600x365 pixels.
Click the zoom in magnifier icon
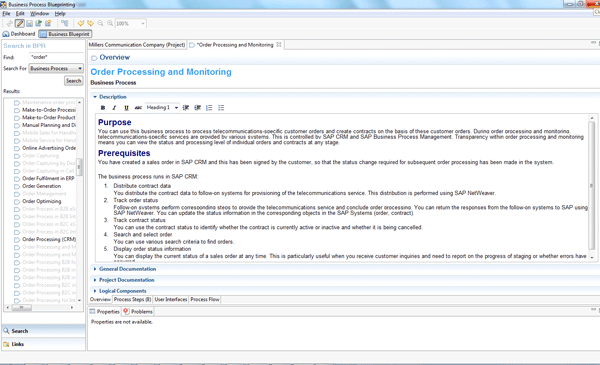[110, 23]
